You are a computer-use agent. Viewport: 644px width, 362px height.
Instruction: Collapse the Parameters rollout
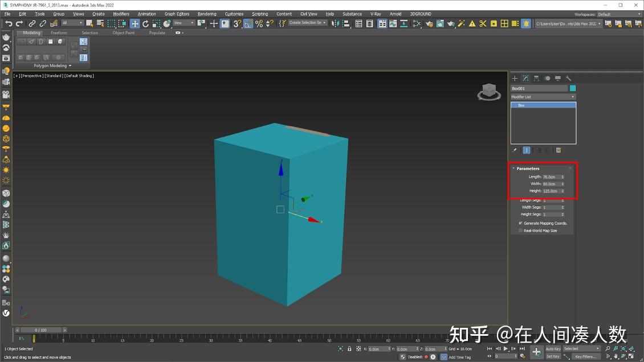pyautogui.click(x=528, y=168)
